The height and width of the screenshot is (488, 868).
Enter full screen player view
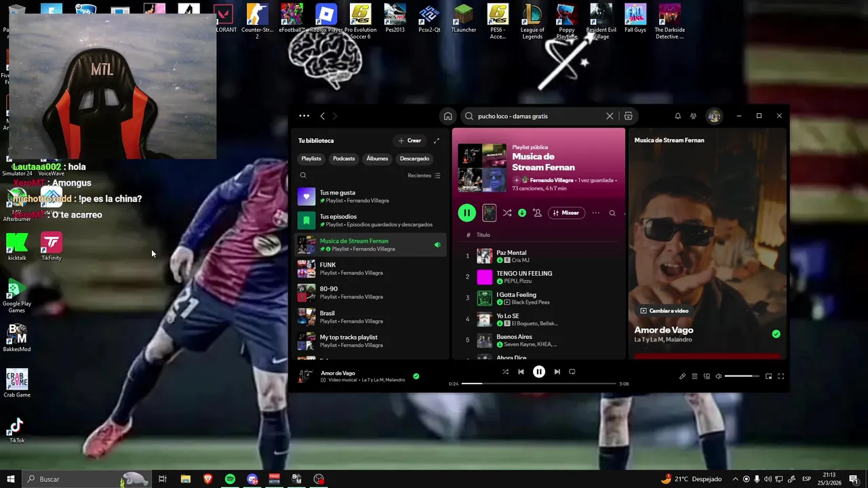(781, 376)
